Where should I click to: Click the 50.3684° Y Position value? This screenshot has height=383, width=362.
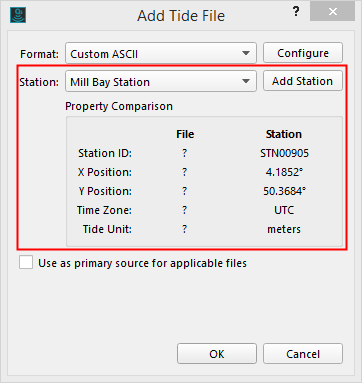284,191
